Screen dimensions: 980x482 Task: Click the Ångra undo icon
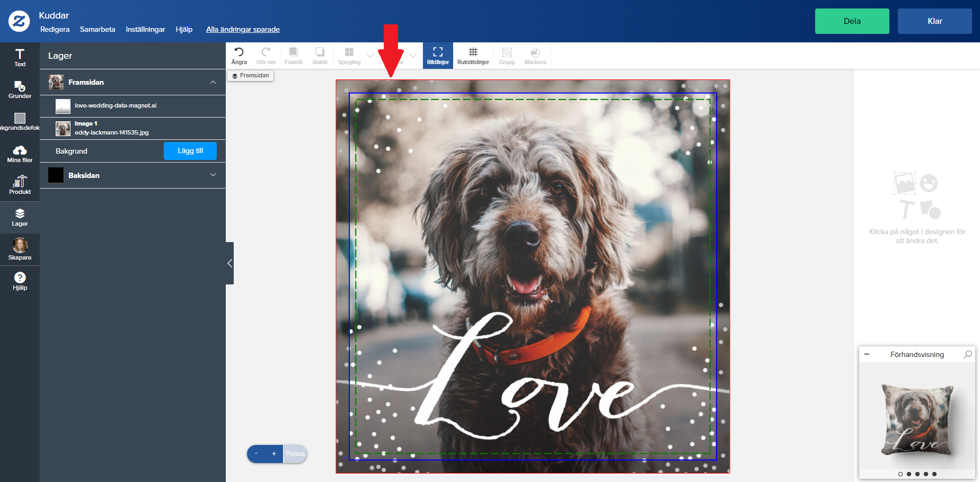coord(239,56)
